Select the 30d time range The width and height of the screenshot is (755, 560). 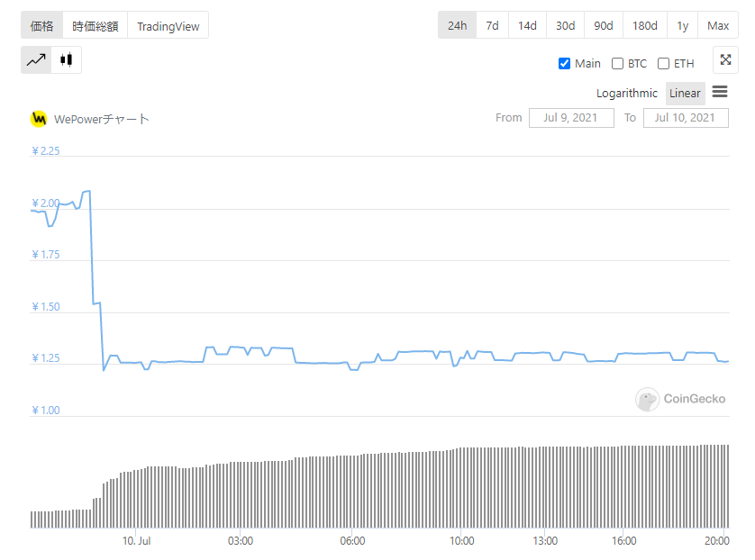pos(565,25)
